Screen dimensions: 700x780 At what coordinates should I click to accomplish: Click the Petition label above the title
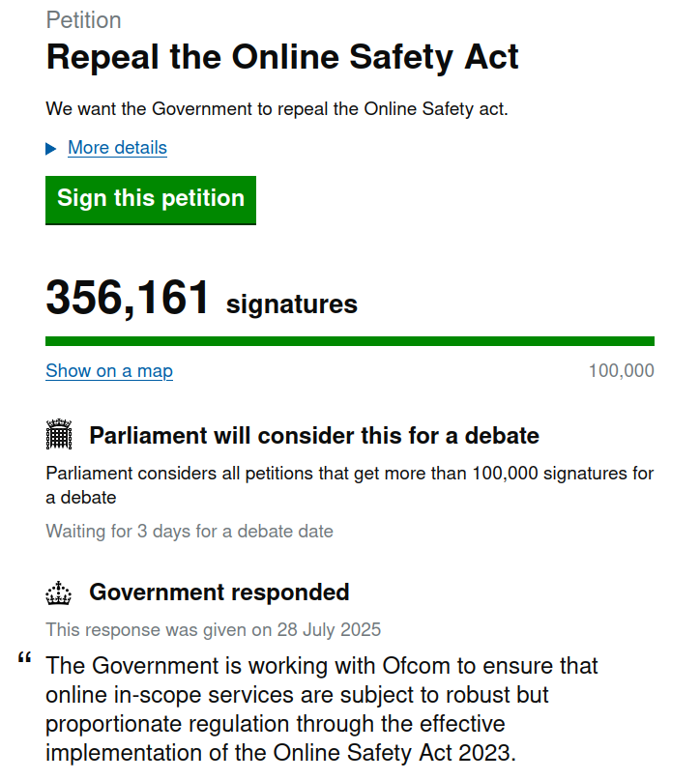tap(83, 20)
